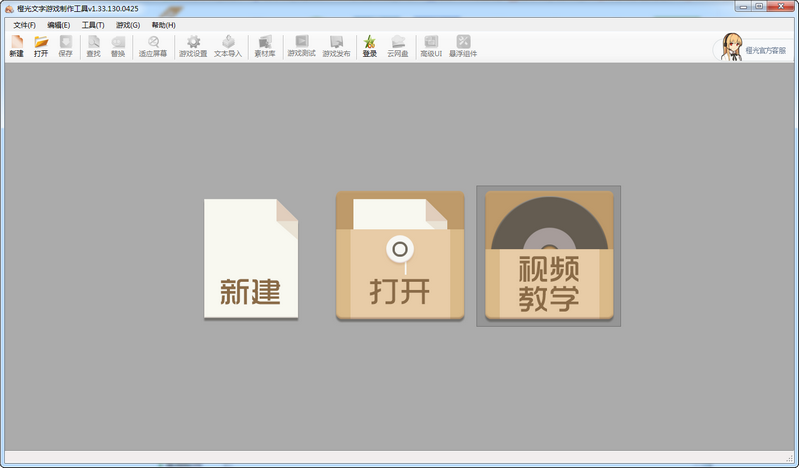Click the 悬浮组件 toolbar icon
799x468 pixels.
463,46
